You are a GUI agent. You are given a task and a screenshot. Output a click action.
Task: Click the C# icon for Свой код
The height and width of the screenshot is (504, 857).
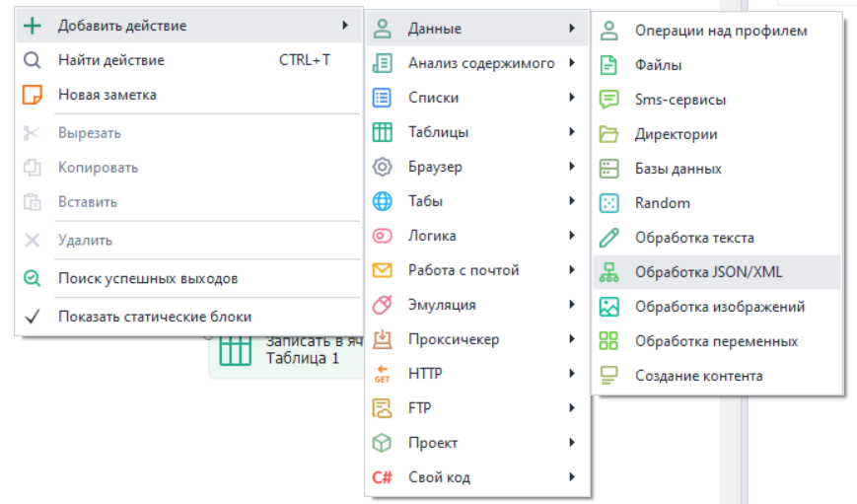click(x=382, y=477)
